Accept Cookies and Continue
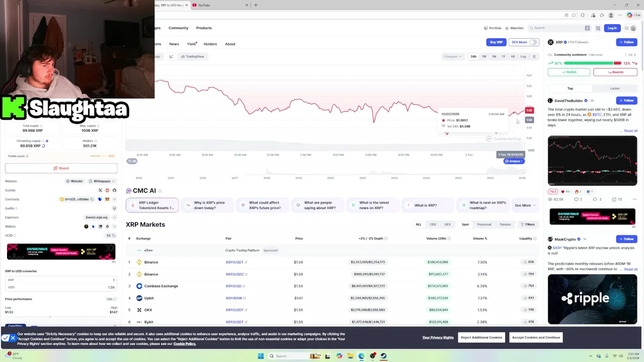The image size is (644, 362). [x=536, y=337]
